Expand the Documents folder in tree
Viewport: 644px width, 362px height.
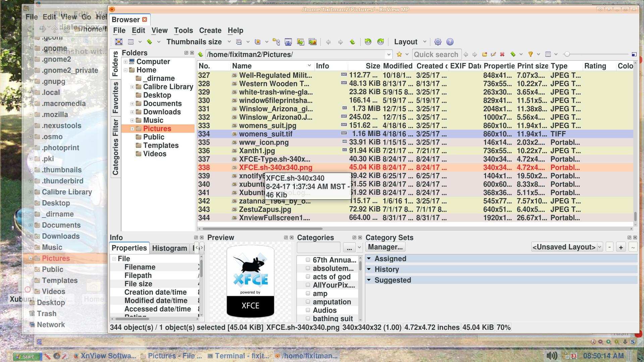[132, 104]
